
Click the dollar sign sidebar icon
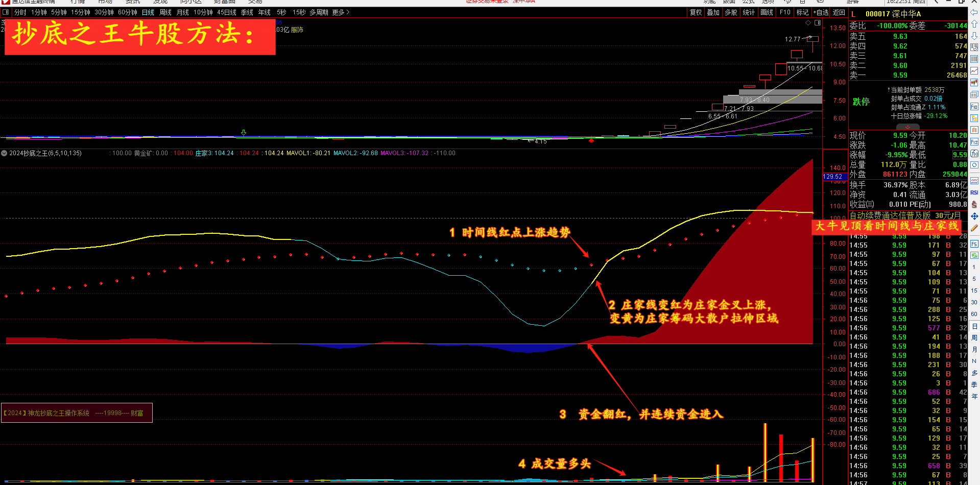(974, 205)
